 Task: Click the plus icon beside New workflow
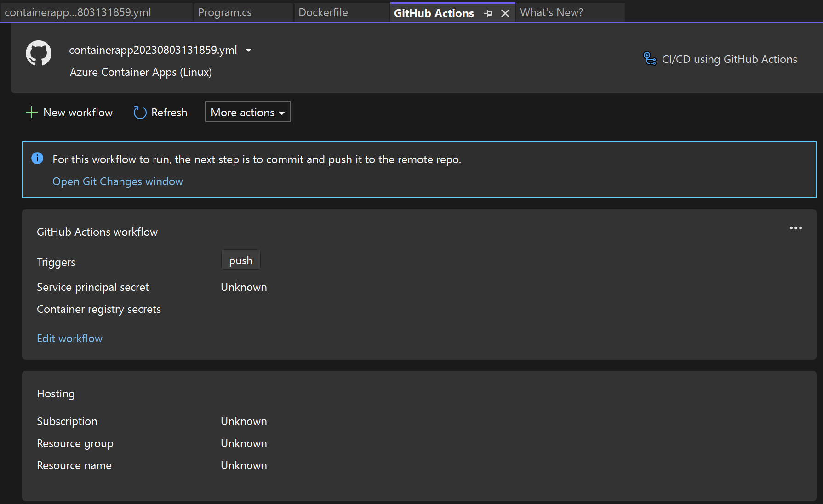31,112
